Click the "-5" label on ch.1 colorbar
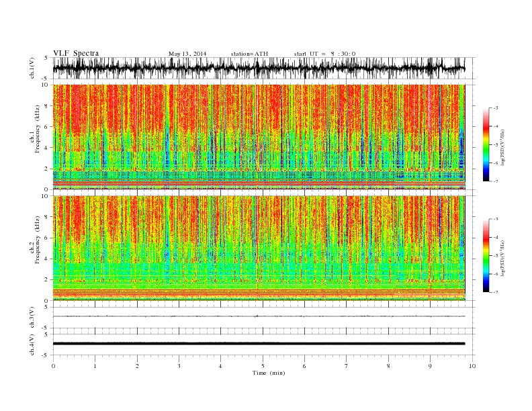Screen dimensions: 532x411 pyautogui.click(x=496, y=145)
